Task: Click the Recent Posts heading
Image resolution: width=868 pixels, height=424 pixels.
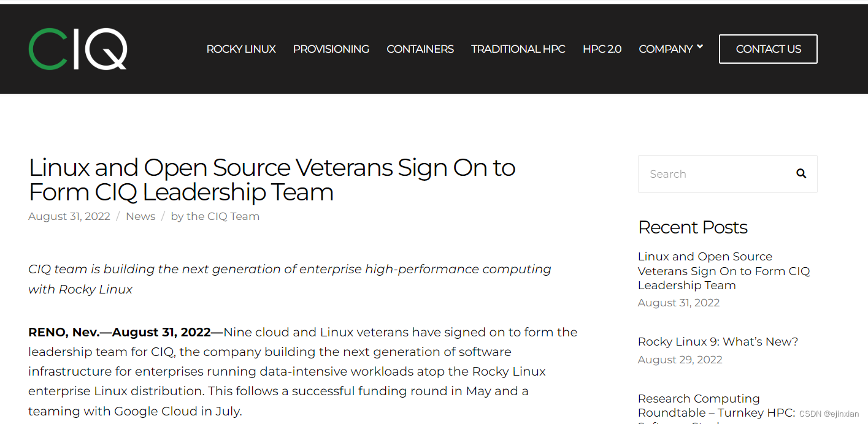Action: tap(693, 227)
